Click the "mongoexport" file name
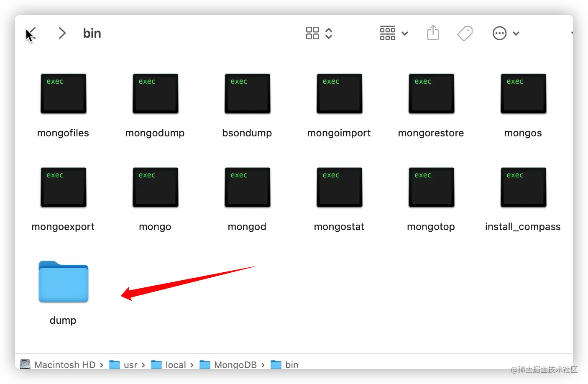 pos(63,227)
